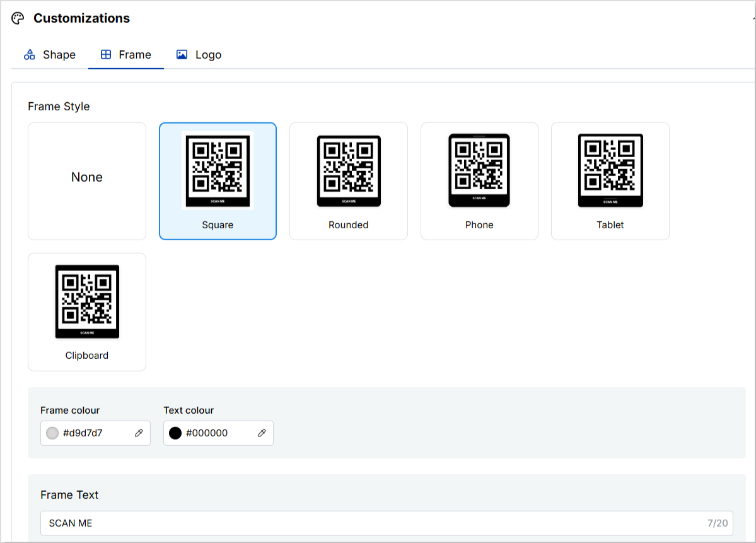
Task: Click the SCAN ME frame text field
Action: [387, 523]
